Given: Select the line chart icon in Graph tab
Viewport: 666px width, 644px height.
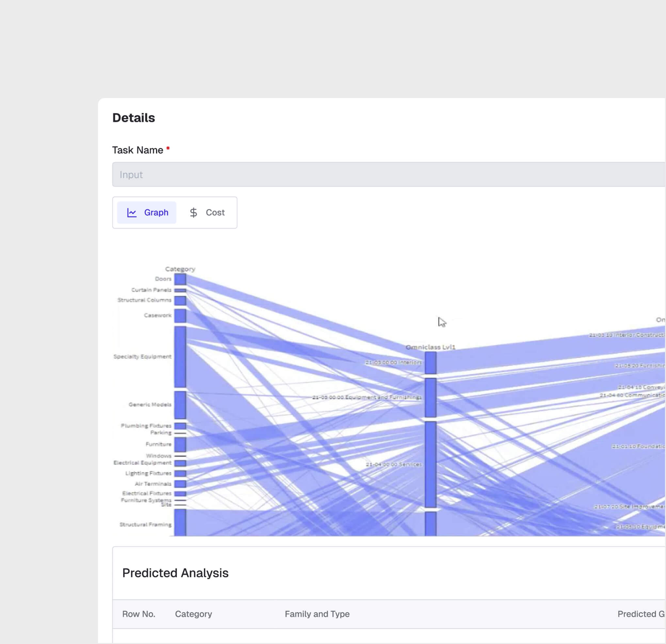Looking at the screenshot, I should (133, 212).
